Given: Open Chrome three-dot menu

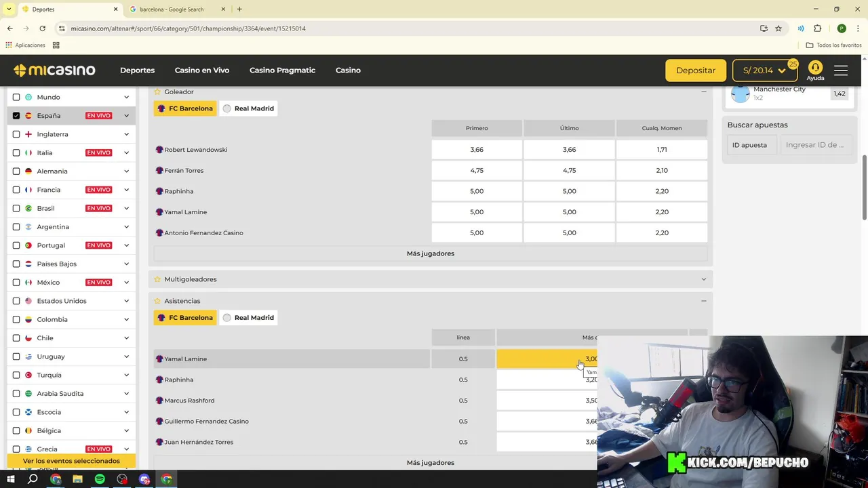Looking at the screenshot, I should coord(858,28).
